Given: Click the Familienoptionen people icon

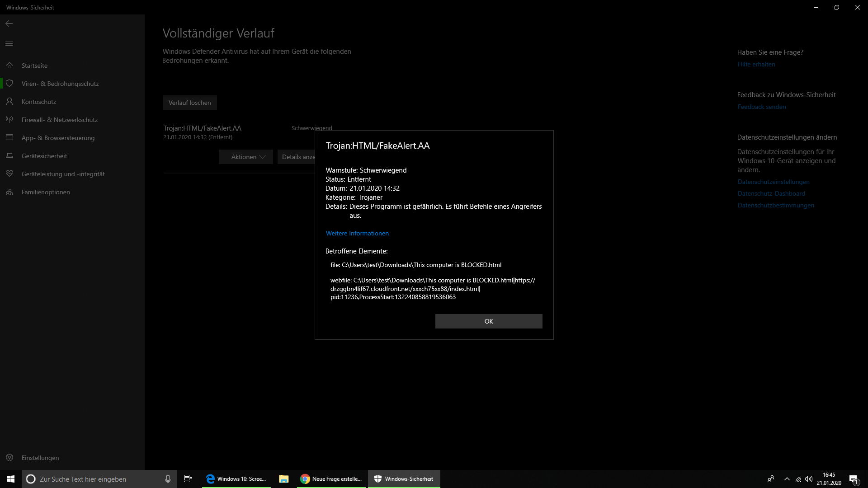Looking at the screenshot, I should pos(9,192).
